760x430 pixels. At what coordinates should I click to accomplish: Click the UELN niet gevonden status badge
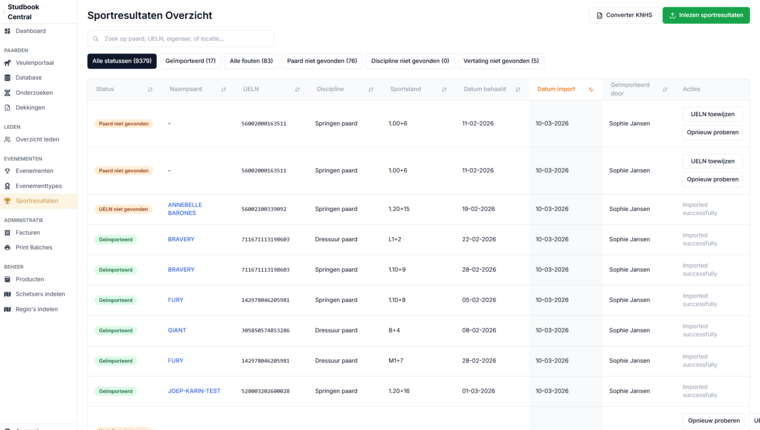click(123, 209)
